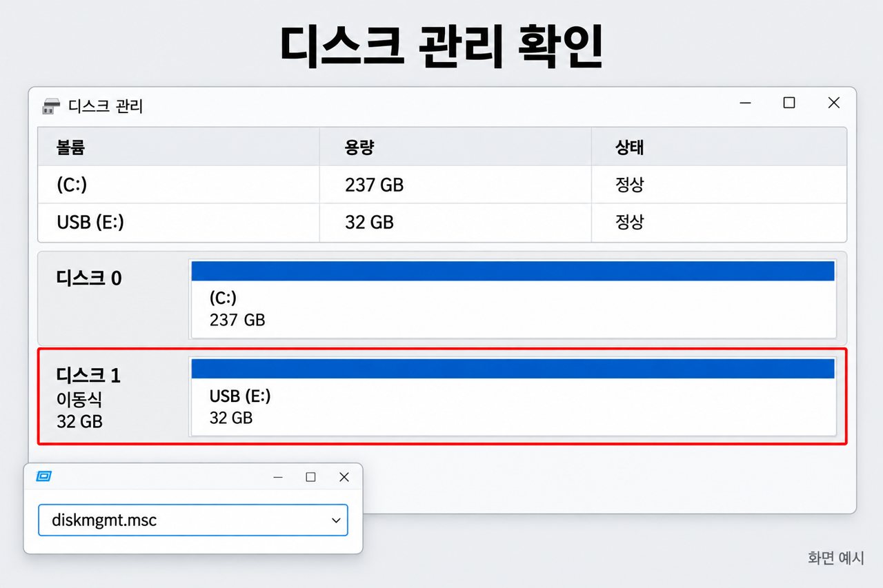The image size is (883, 588).
Task: Click the Disk Management drive icon in title bar
Action: pos(51,106)
